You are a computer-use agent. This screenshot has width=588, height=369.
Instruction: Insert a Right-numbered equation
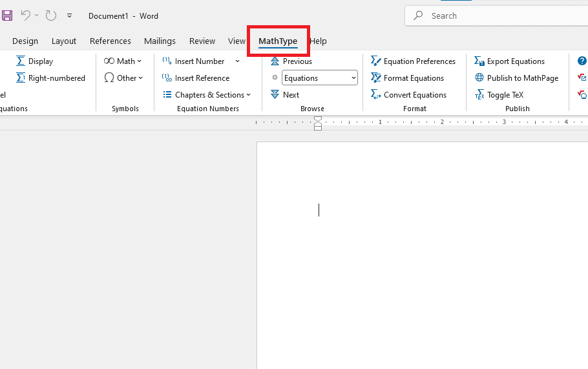coord(50,78)
